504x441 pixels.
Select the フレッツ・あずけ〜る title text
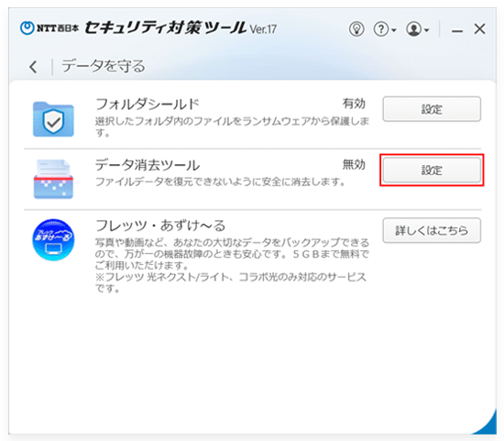click(x=160, y=226)
